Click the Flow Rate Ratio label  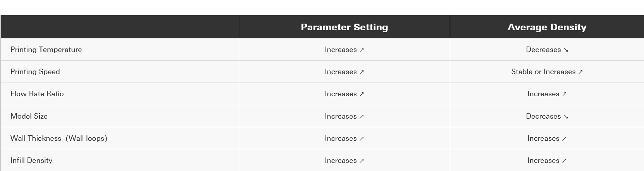click(37, 94)
